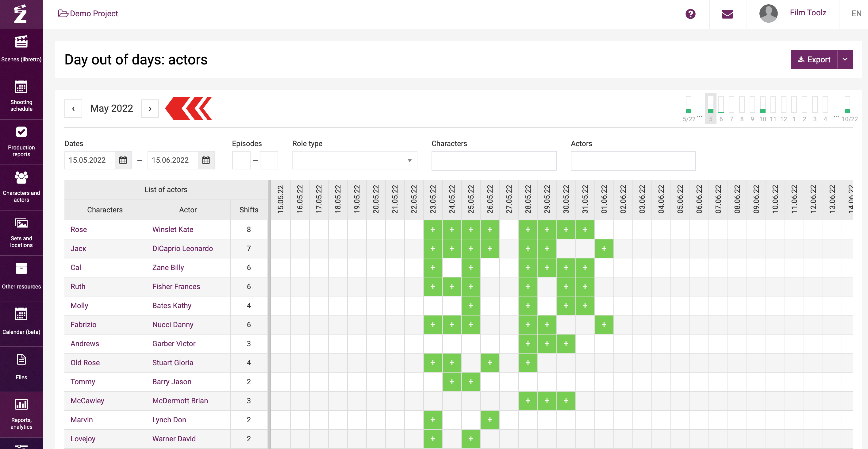The image size is (868, 449).
Task: Open the Cal character link
Action: pos(75,268)
